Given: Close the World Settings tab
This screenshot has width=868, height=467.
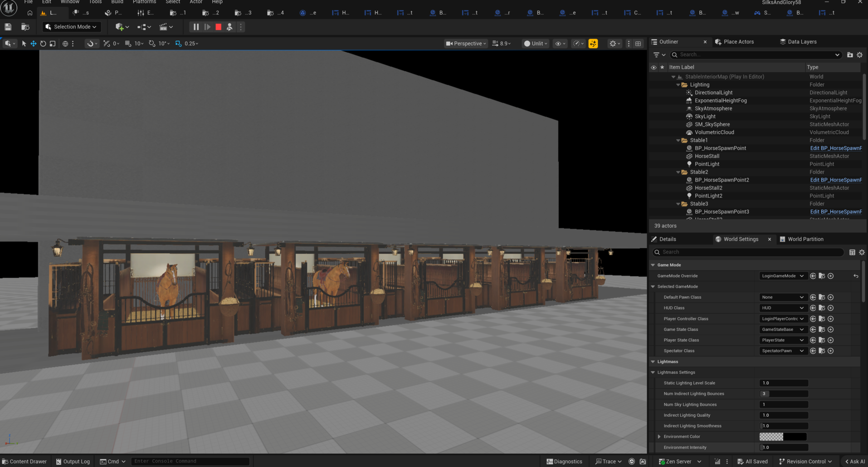Looking at the screenshot, I should [x=770, y=239].
